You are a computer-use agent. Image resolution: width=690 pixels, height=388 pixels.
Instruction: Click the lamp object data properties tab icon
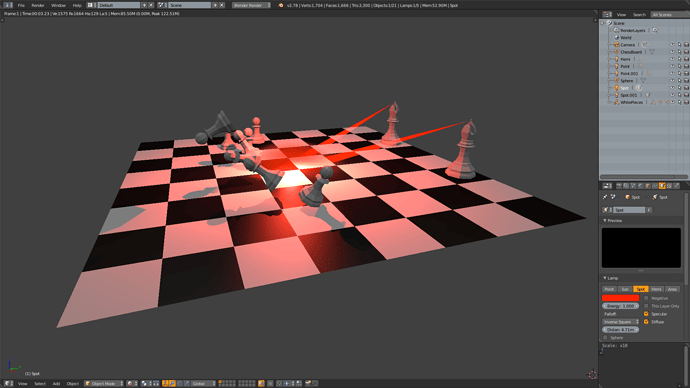coord(662,186)
